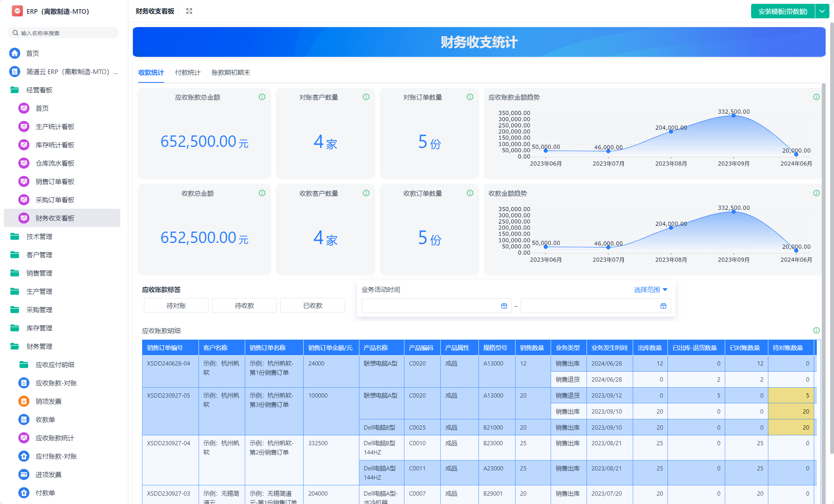The width and height of the screenshot is (834, 504).
Task: Click the 安装模板(带数据) button
Action: tap(782, 11)
